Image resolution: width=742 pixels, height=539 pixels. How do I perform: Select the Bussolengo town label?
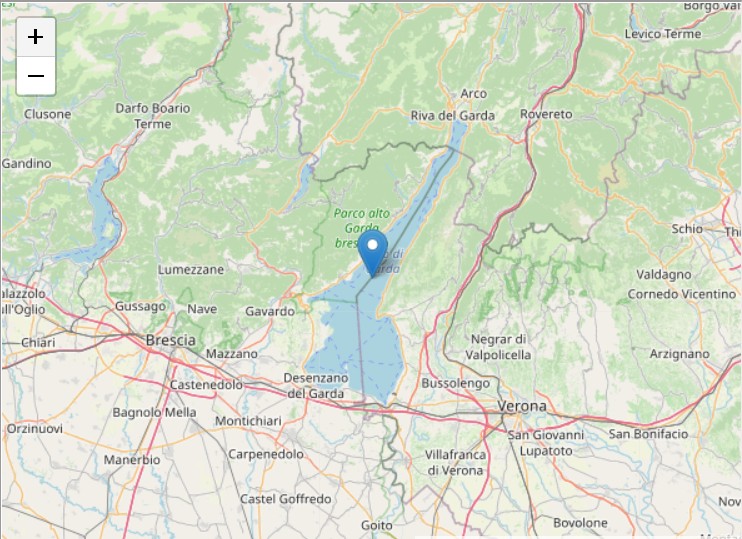[455, 383]
